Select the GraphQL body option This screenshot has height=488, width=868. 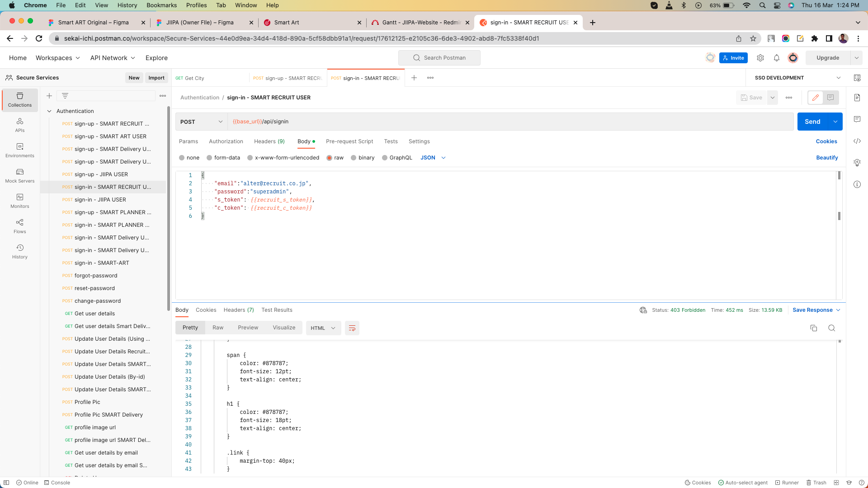point(385,158)
